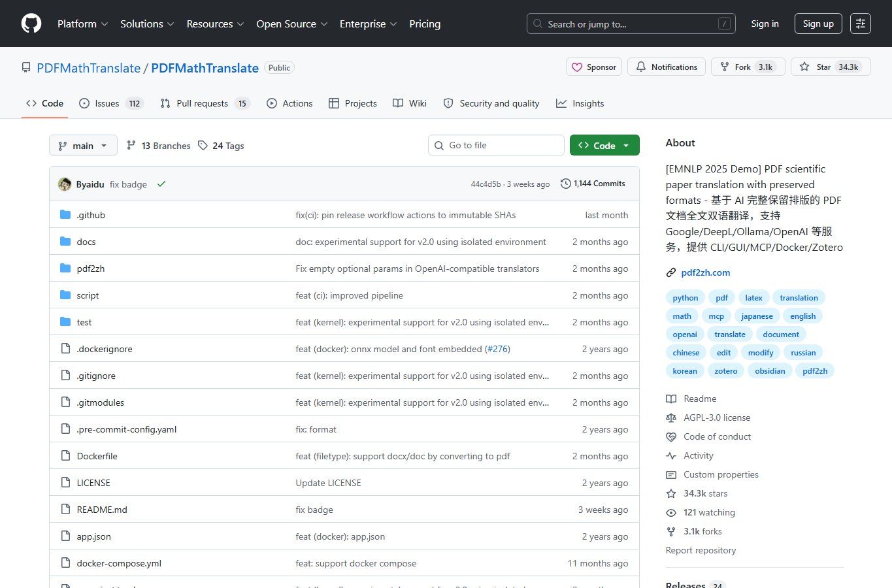Open the docker-compose.yml file

[119, 563]
